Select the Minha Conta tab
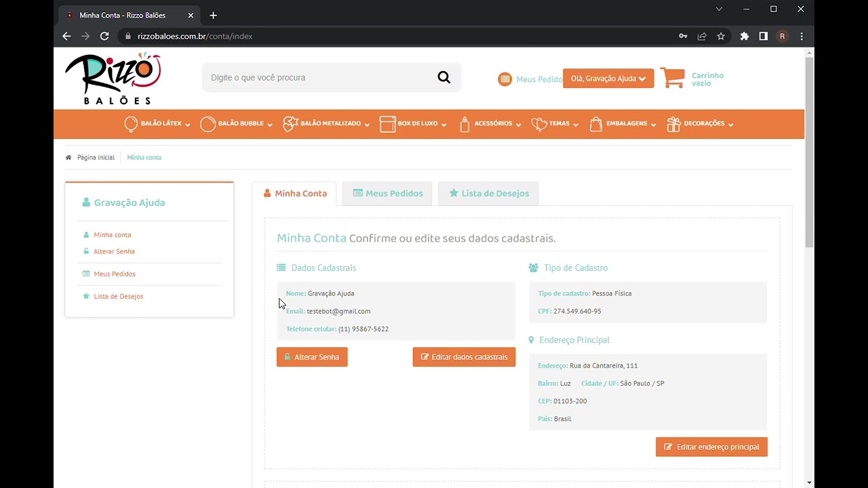The height and width of the screenshot is (488, 868). pos(294,193)
